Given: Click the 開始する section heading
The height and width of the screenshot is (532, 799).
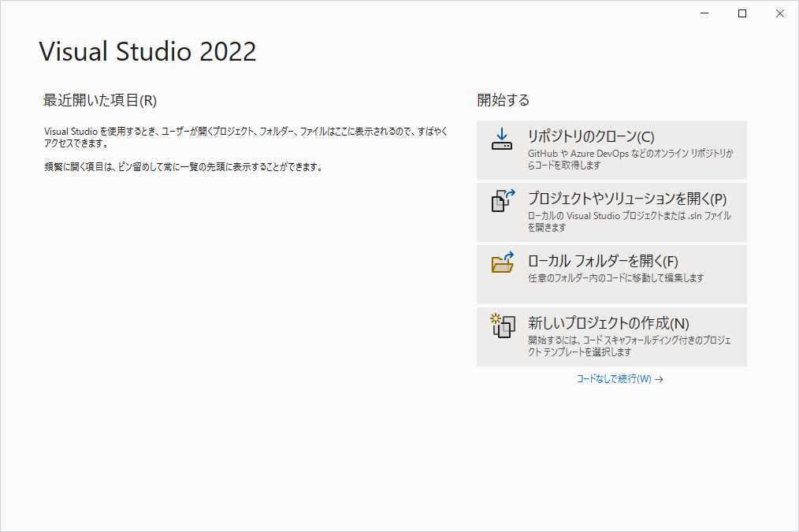Looking at the screenshot, I should (504, 100).
